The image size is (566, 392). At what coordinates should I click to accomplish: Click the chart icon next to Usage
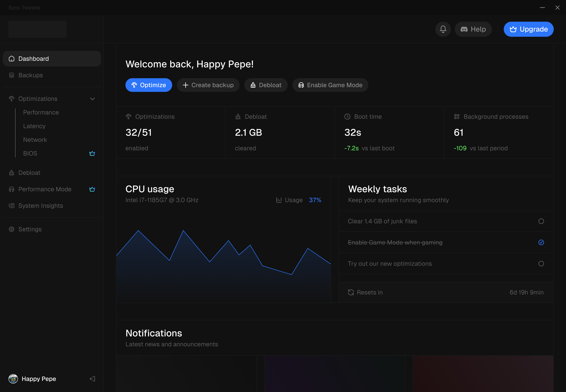click(x=279, y=200)
